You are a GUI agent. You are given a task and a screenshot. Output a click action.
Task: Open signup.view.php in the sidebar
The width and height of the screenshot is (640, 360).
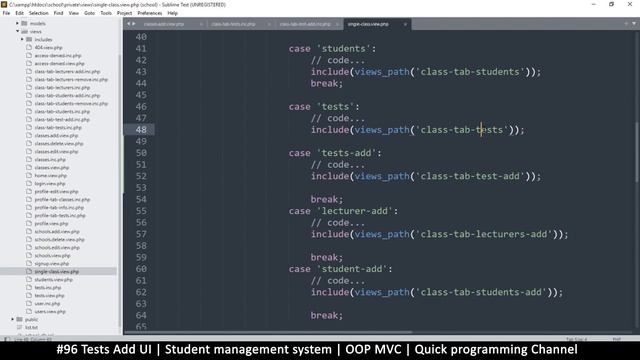(x=51, y=263)
